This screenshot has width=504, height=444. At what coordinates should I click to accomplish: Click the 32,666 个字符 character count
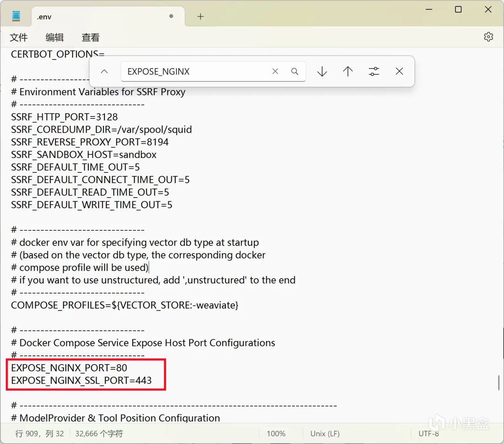click(x=99, y=433)
